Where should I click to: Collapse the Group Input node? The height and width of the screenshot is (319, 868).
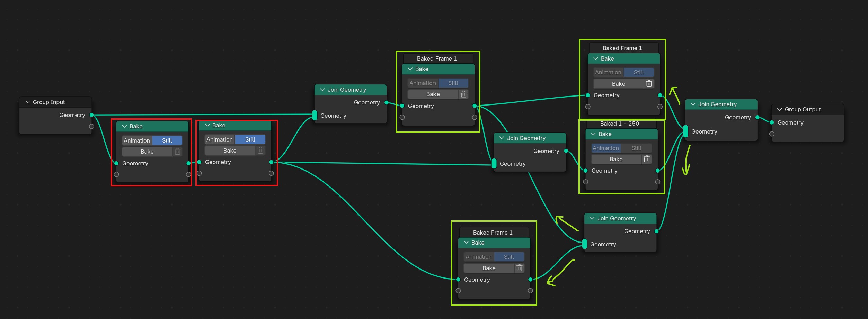pyautogui.click(x=28, y=102)
